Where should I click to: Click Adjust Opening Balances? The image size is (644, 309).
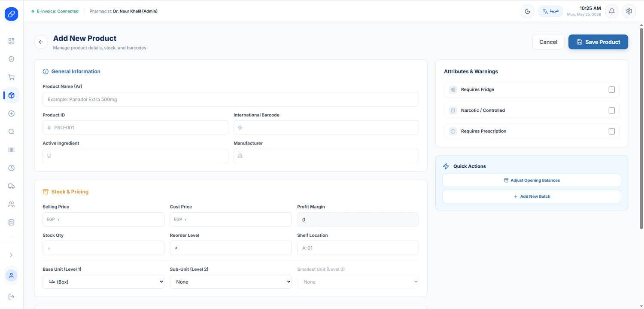click(532, 181)
